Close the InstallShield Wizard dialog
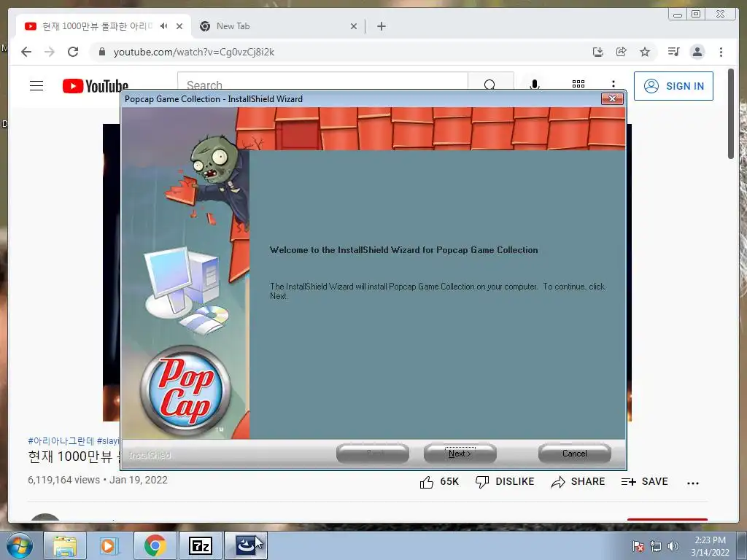 (x=612, y=98)
